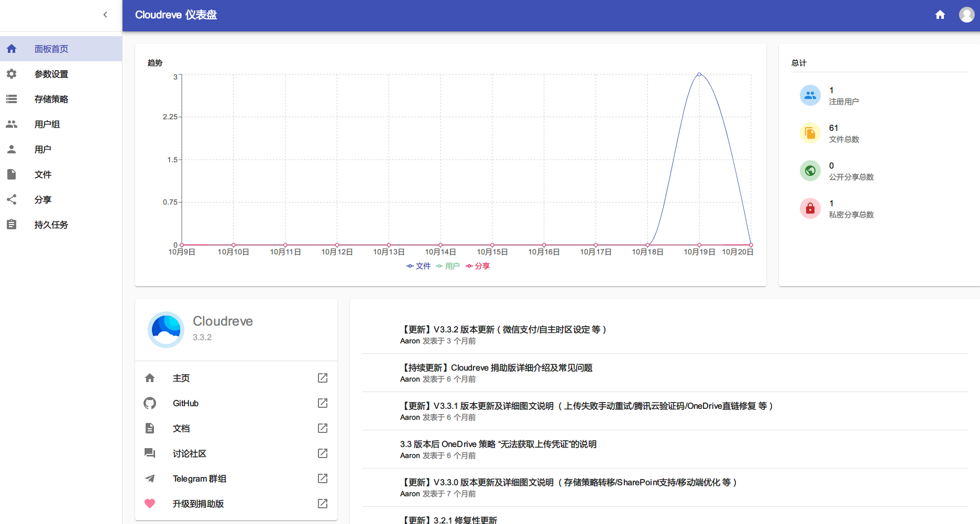Open the 主页 link
The width and height of the screenshot is (980, 524).
pos(236,378)
